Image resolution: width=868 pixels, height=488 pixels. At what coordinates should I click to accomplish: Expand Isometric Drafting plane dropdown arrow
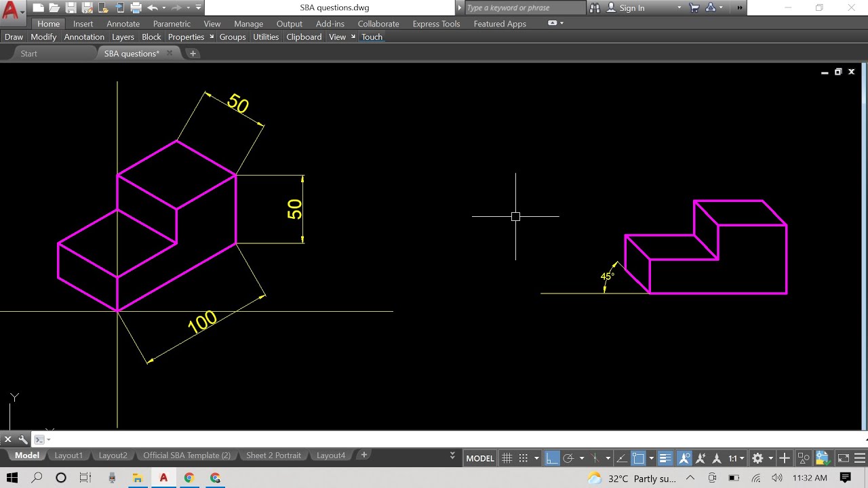point(608,458)
